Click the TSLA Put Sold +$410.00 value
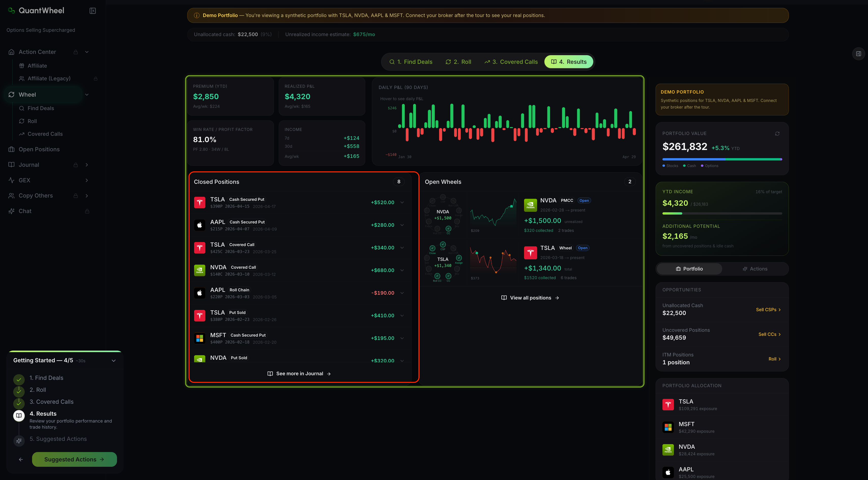Image resolution: width=868 pixels, height=480 pixels. [382, 316]
